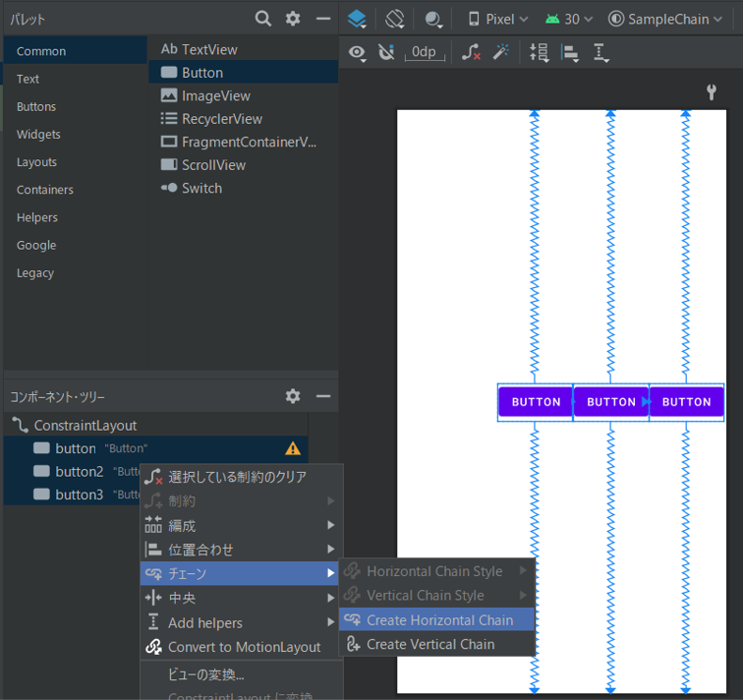Open the API 30 version dropdown

(569, 20)
